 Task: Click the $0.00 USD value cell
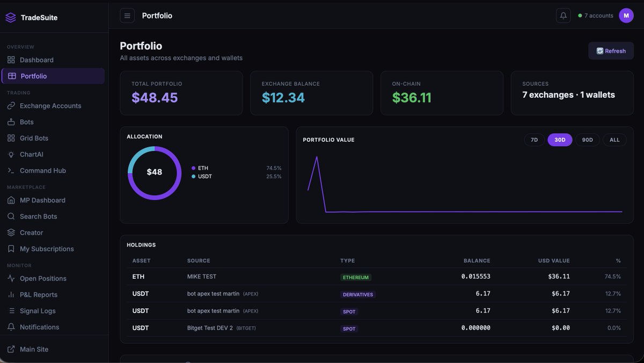(561, 328)
